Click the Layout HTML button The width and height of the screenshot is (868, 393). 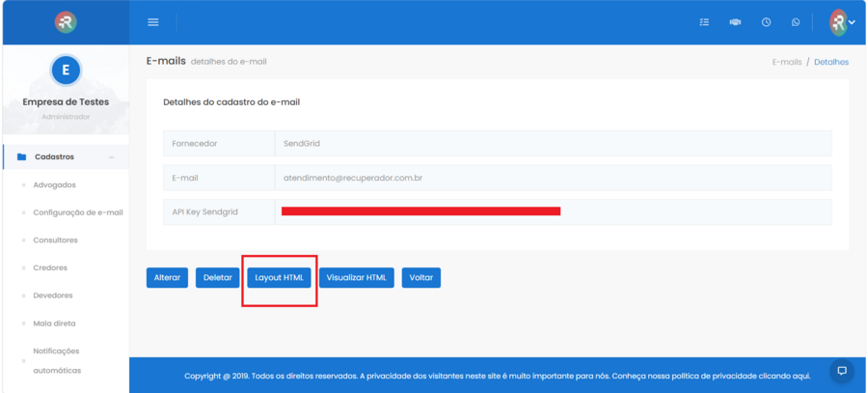point(279,278)
